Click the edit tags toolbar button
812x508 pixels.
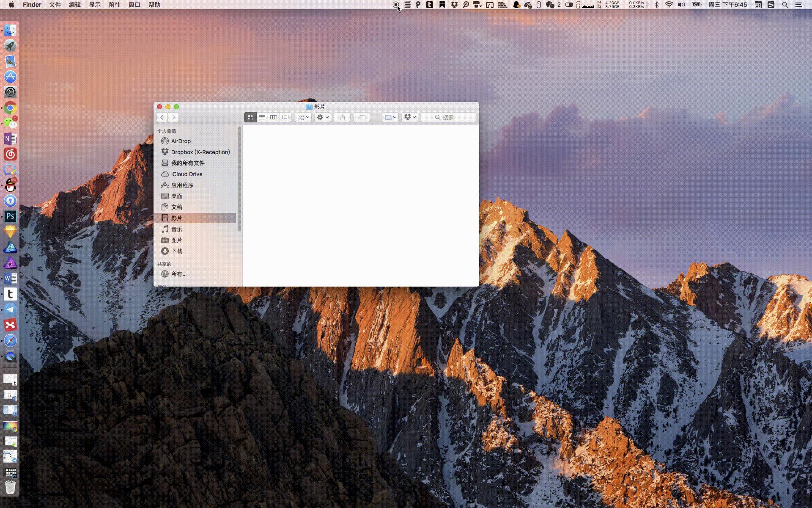click(362, 117)
